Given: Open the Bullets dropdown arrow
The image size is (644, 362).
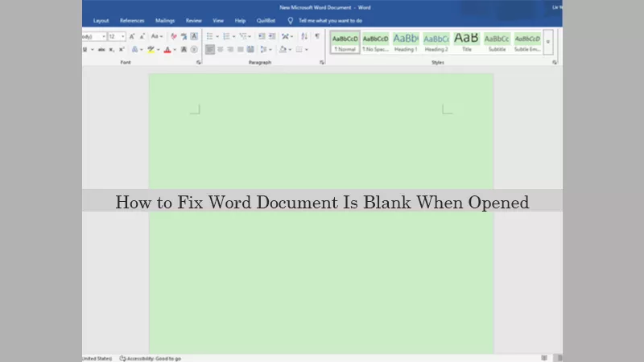Looking at the screenshot, I should [217, 36].
